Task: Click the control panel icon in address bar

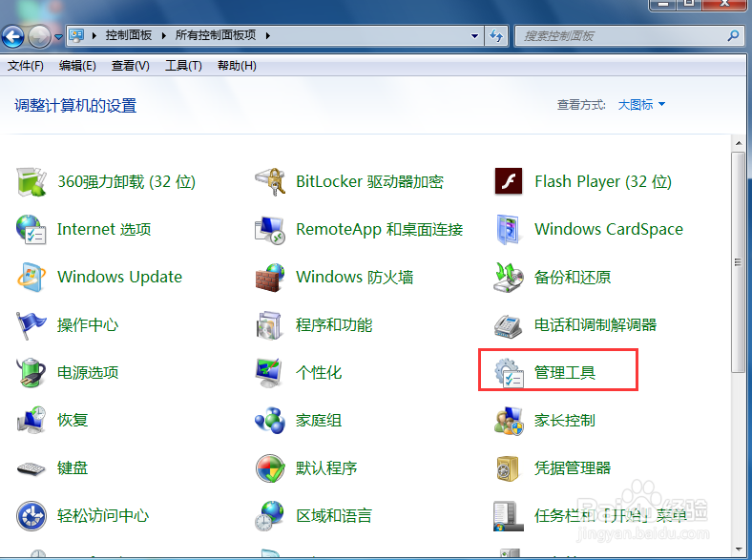Action: click(x=76, y=35)
